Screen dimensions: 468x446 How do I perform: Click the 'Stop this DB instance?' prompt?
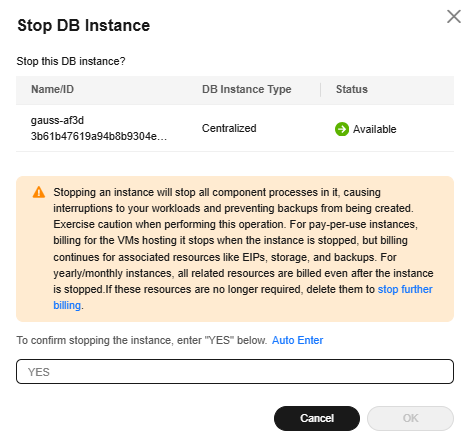tap(71, 61)
